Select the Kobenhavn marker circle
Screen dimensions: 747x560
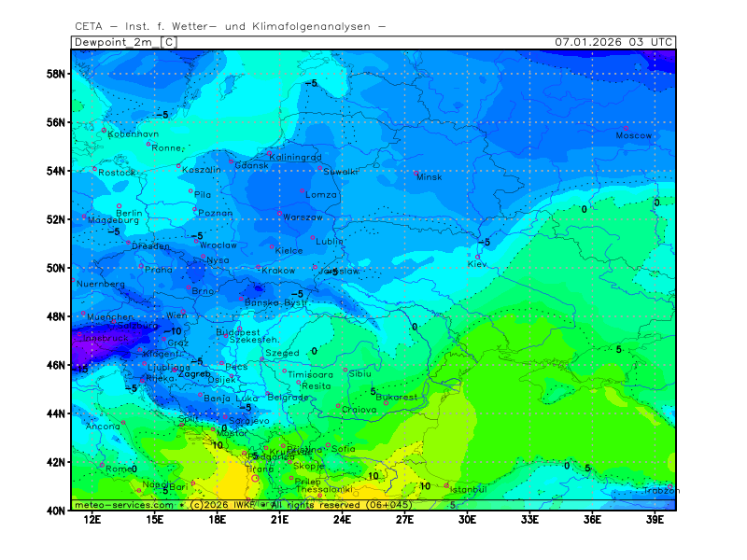coord(104,130)
